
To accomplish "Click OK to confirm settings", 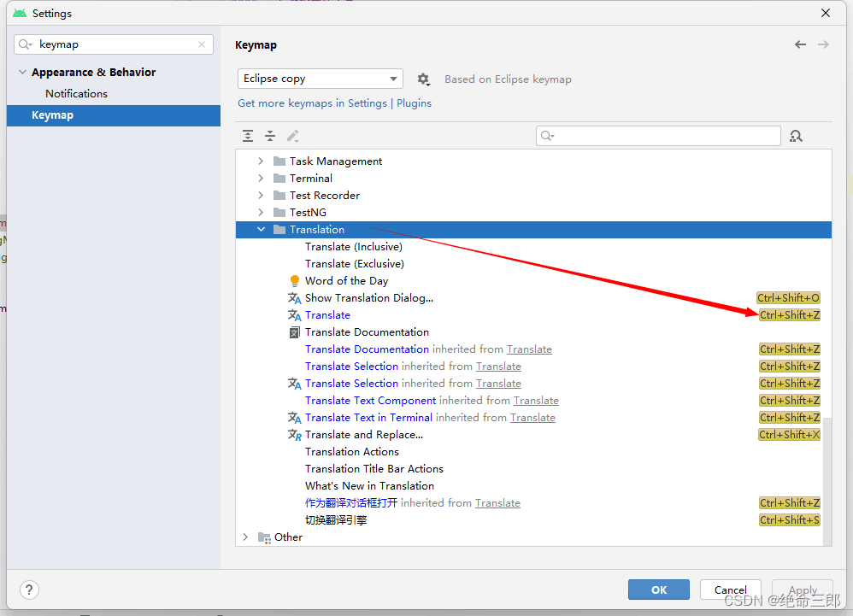I will [659, 590].
